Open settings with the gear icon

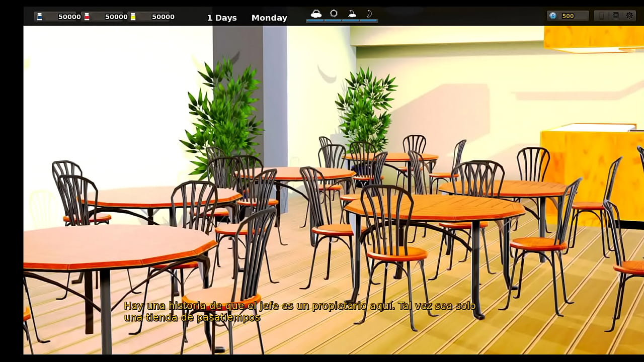629,16
